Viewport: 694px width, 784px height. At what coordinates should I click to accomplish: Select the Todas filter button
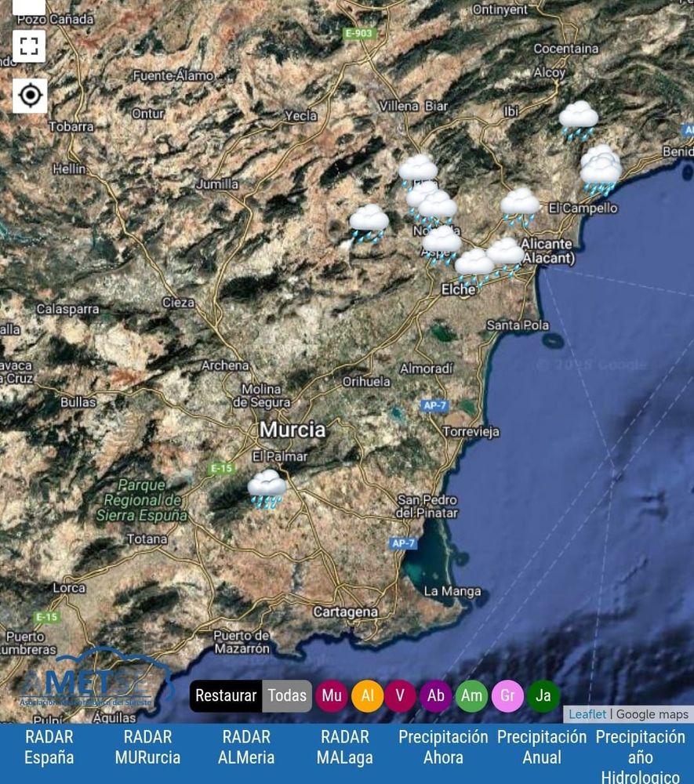point(287,695)
